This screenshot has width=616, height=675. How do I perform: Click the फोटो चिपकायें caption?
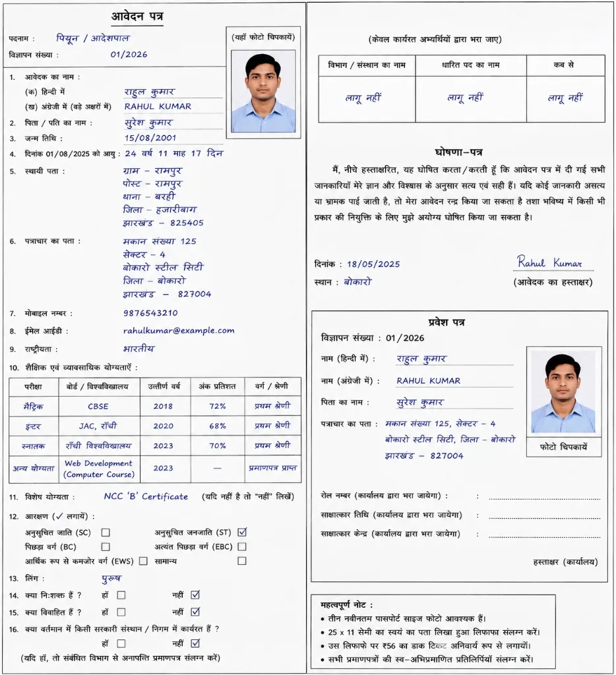point(563,447)
